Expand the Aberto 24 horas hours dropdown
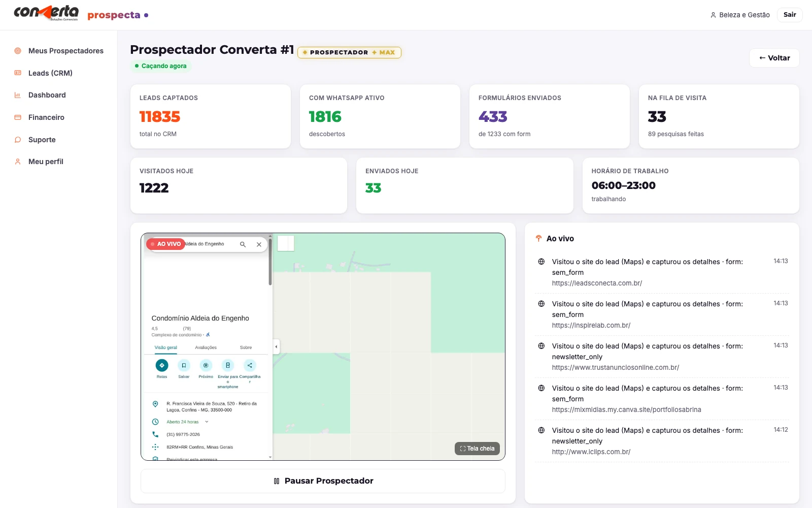This screenshot has width=812, height=508. [207, 422]
